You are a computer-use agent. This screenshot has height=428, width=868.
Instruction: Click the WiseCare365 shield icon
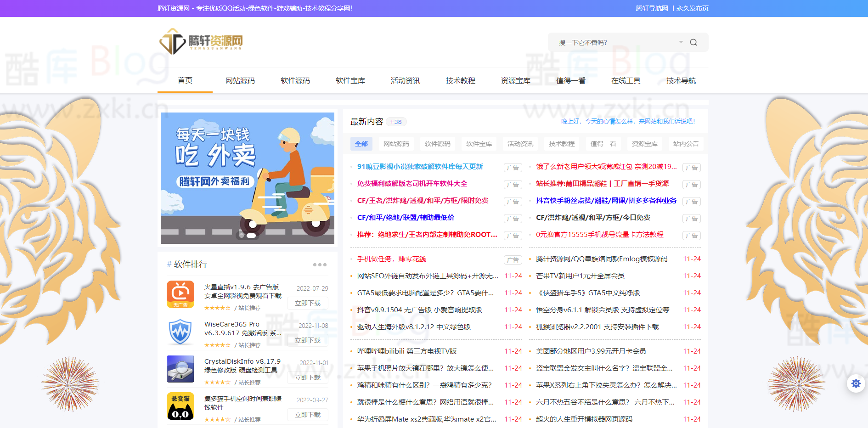point(181,332)
